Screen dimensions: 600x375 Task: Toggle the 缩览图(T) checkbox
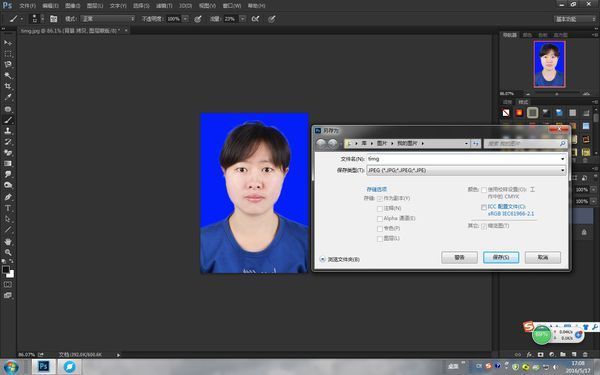coord(484,226)
